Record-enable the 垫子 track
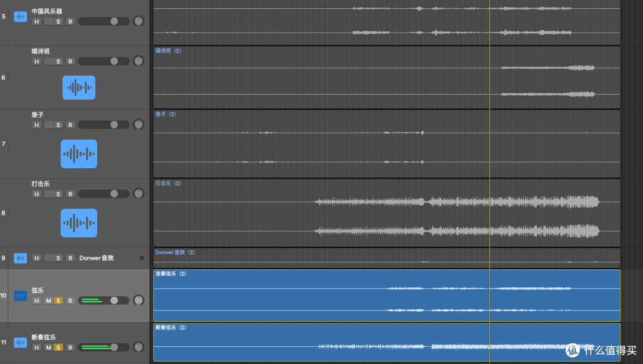This screenshot has width=643, height=364. [x=70, y=125]
